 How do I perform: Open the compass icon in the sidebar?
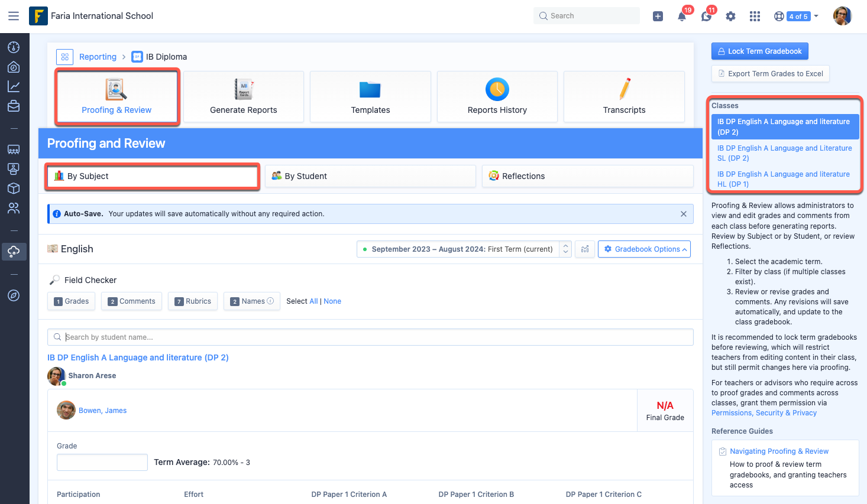coord(14,295)
